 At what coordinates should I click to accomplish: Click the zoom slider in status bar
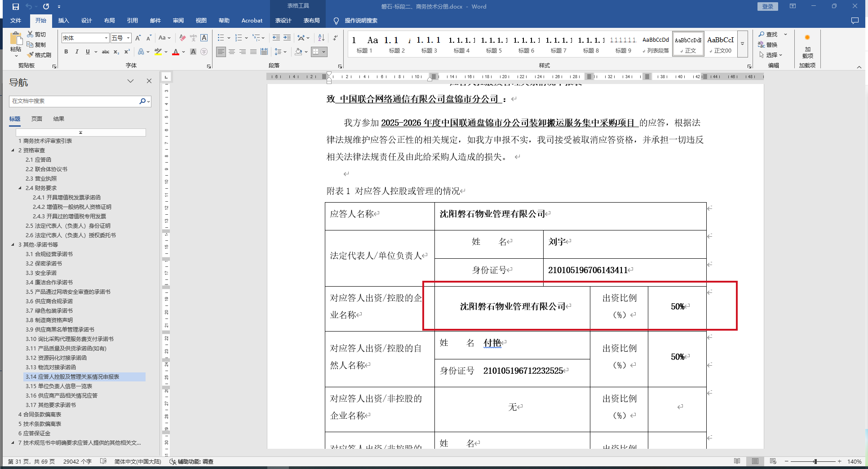815,461
